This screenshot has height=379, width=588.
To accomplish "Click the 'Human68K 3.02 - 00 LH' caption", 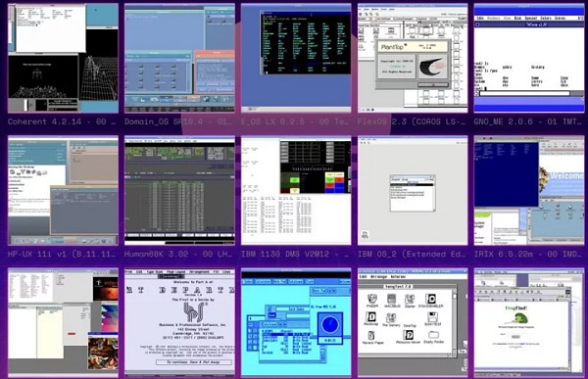I will point(179,254).
